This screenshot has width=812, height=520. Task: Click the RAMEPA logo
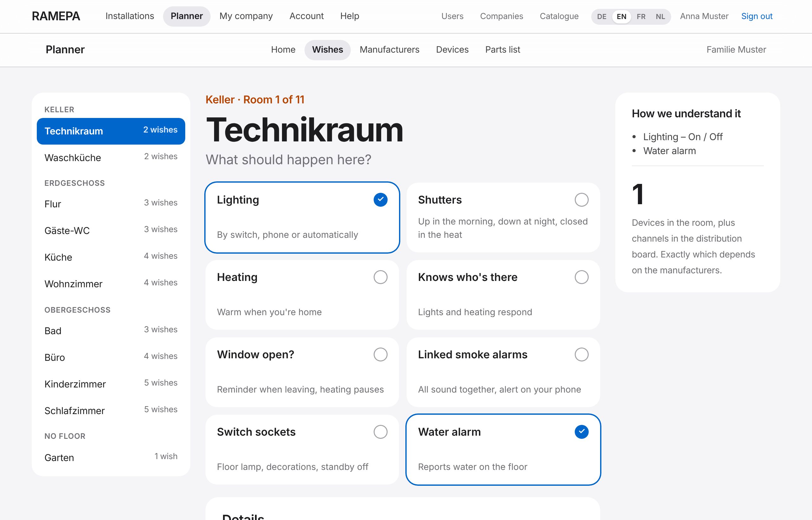click(56, 16)
